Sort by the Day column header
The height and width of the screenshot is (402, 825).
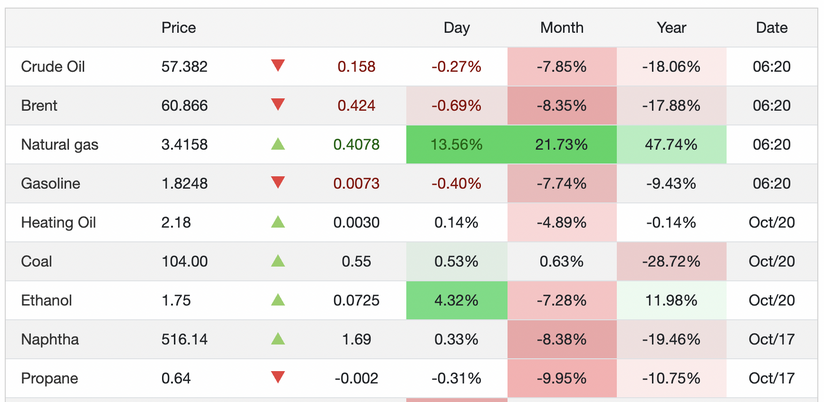click(x=456, y=28)
